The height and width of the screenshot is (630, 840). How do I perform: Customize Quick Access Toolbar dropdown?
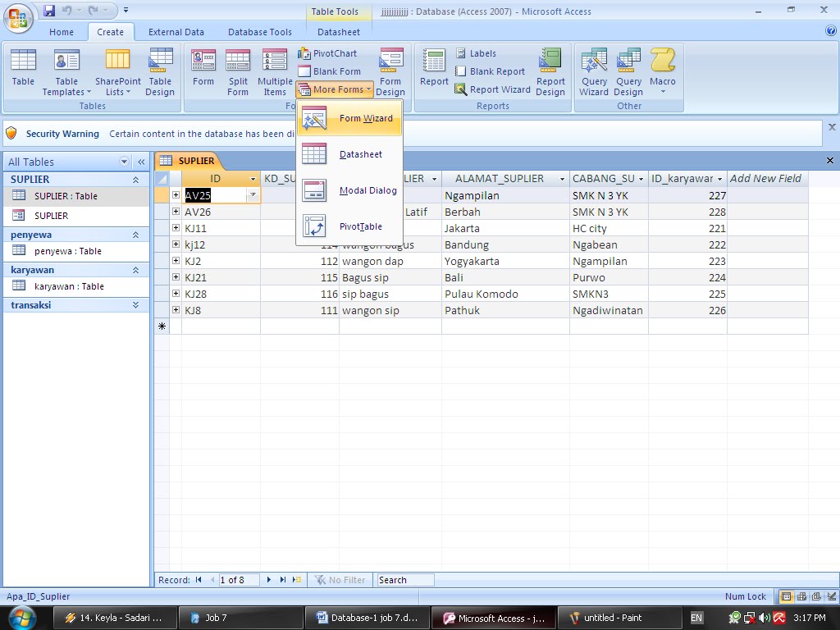(x=126, y=10)
